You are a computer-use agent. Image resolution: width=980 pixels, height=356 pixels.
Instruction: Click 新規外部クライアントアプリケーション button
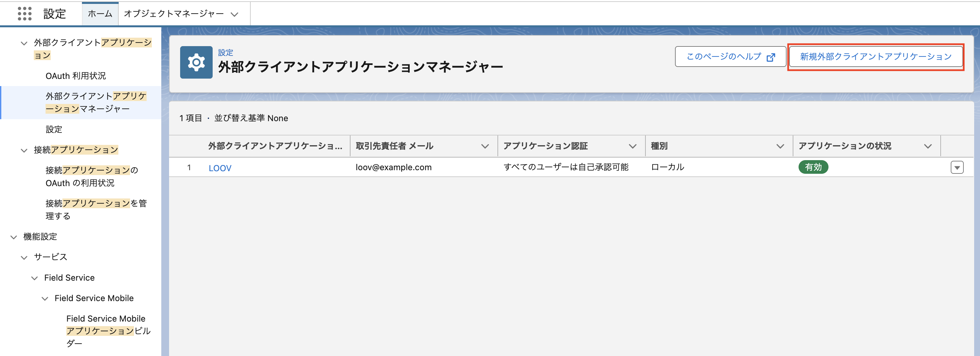click(875, 57)
